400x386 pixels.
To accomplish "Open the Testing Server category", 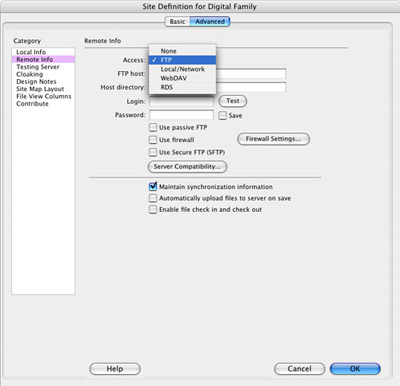I will (43, 67).
